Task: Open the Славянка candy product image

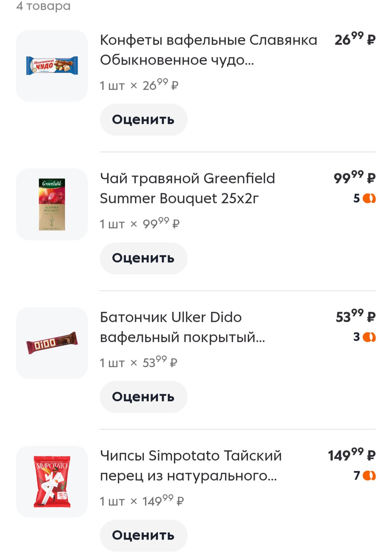Action: point(52,66)
